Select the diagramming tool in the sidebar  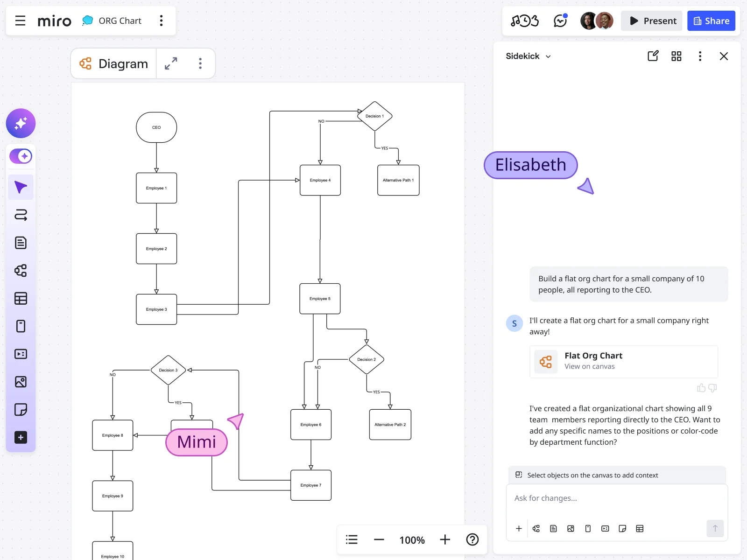21,271
